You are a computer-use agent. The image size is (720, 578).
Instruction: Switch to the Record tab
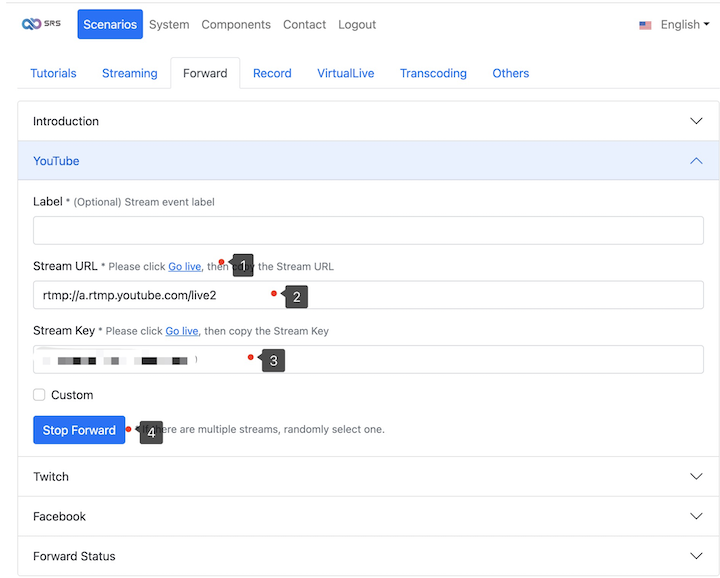tap(272, 73)
